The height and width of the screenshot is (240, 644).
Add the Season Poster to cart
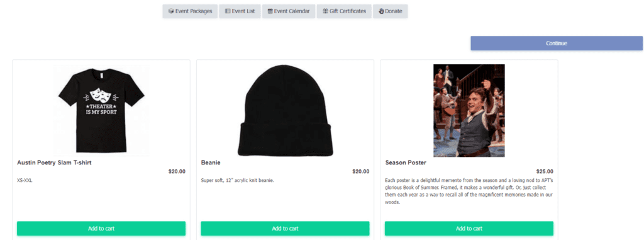click(469, 229)
